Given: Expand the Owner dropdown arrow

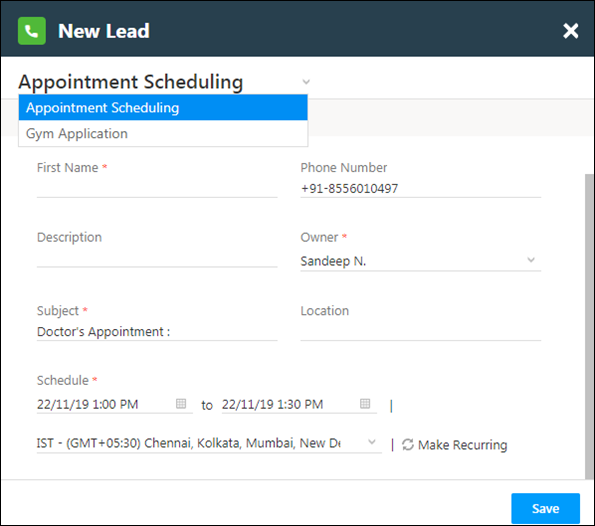Looking at the screenshot, I should 531,260.
